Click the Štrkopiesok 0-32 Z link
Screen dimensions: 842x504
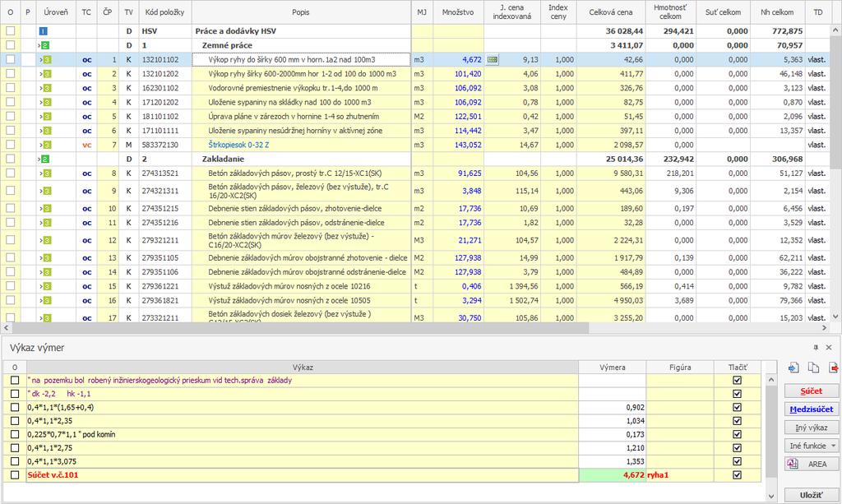tap(238, 145)
